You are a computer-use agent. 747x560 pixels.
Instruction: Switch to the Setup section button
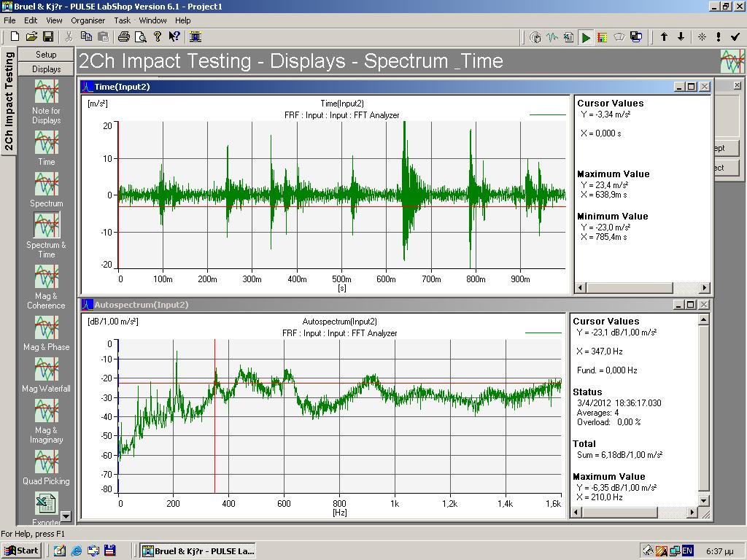pyautogui.click(x=46, y=54)
